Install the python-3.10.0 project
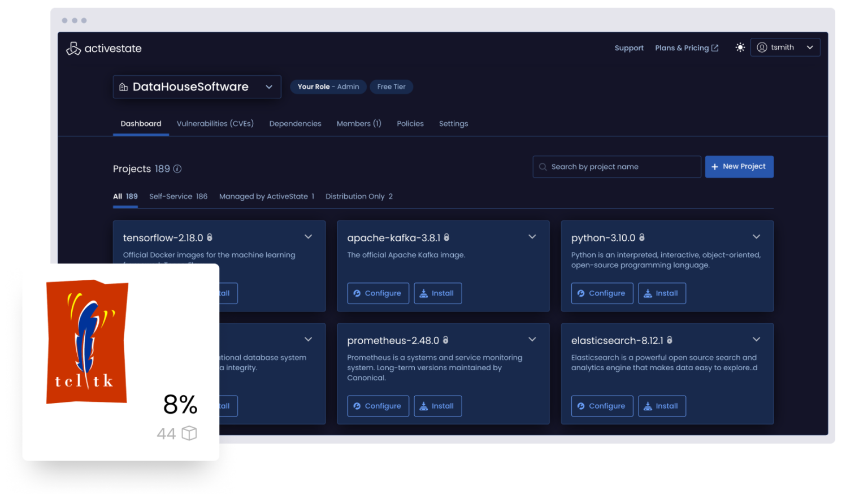The height and width of the screenshot is (494, 868). (662, 293)
